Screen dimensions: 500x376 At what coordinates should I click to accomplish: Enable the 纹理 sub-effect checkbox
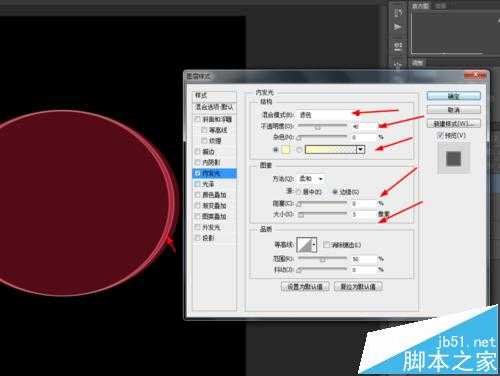(x=204, y=140)
